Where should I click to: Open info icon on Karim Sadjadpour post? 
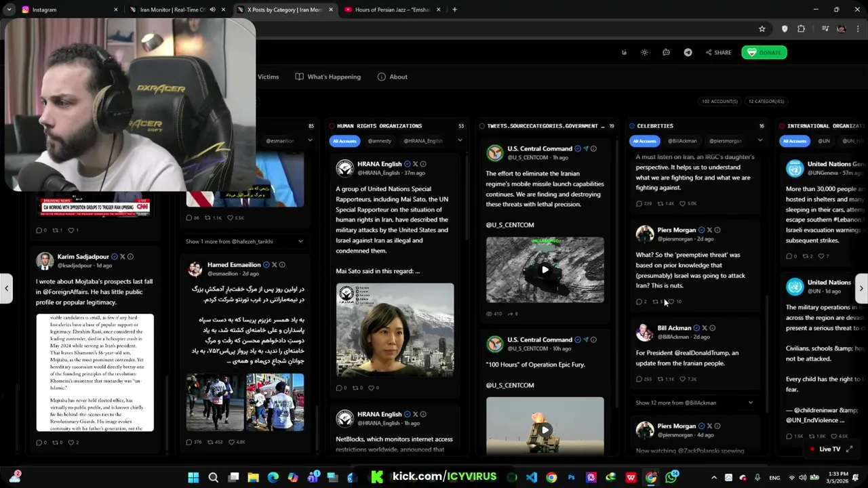(130, 257)
